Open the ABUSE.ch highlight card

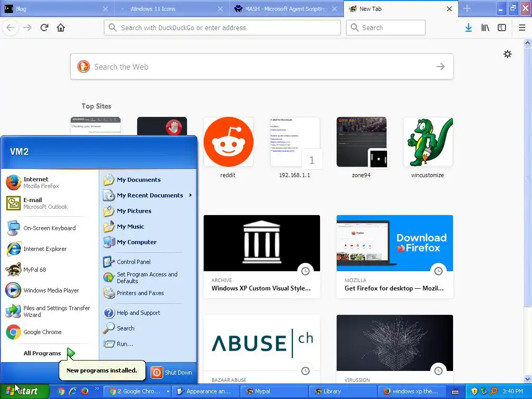coord(262,350)
